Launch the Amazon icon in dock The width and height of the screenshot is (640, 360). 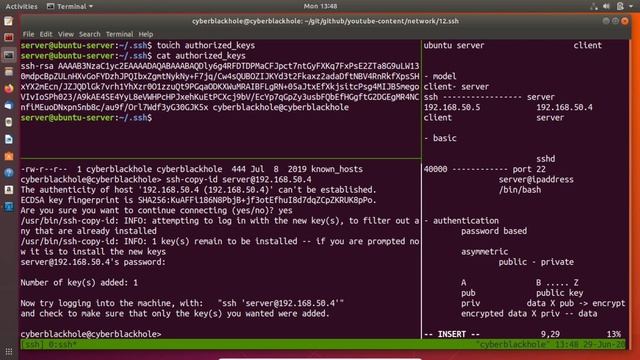pos(9,190)
